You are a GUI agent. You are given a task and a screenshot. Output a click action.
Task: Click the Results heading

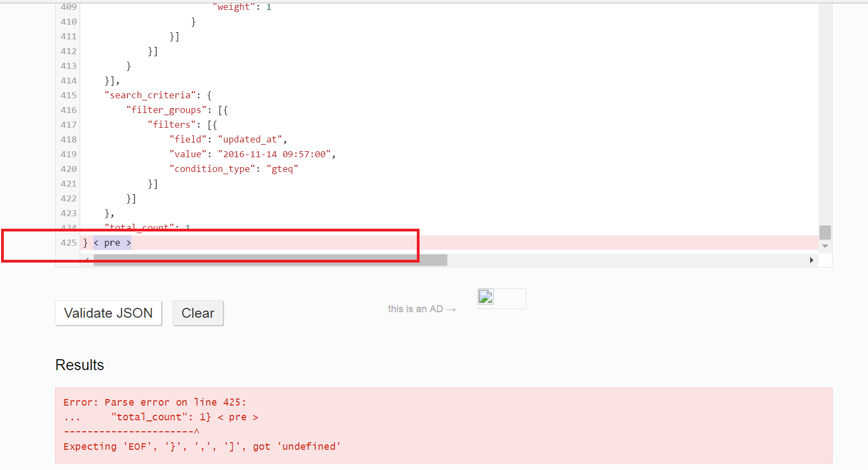click(x=80, y=365)
